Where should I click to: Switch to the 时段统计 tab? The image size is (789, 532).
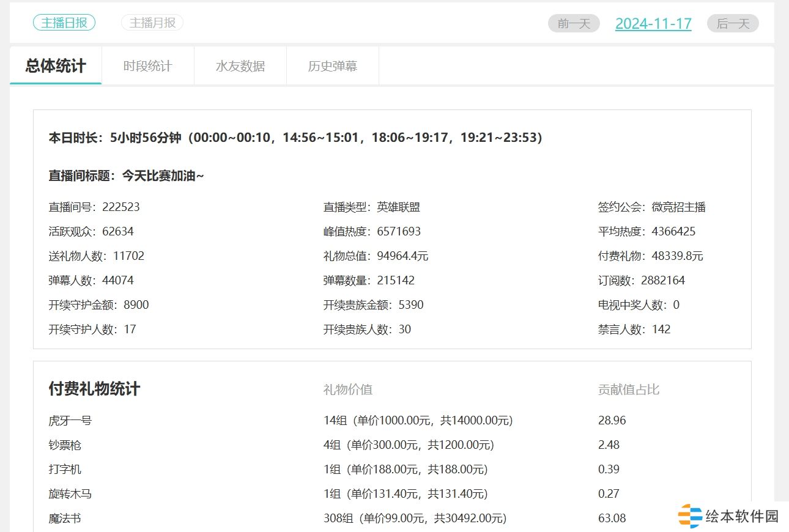click(x=148, y=66)
